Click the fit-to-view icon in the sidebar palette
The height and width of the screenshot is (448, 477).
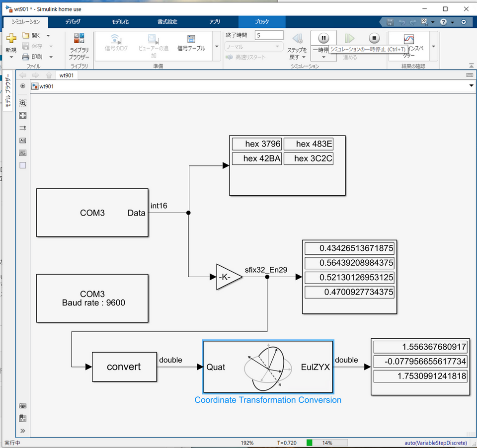[x=22, y=115]
